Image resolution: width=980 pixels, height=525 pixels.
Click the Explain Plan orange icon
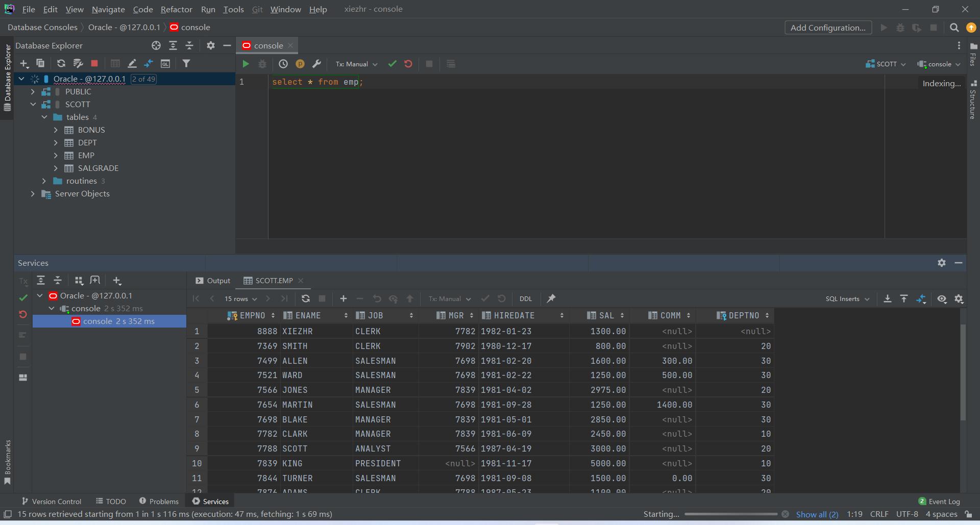click(300, 64)
